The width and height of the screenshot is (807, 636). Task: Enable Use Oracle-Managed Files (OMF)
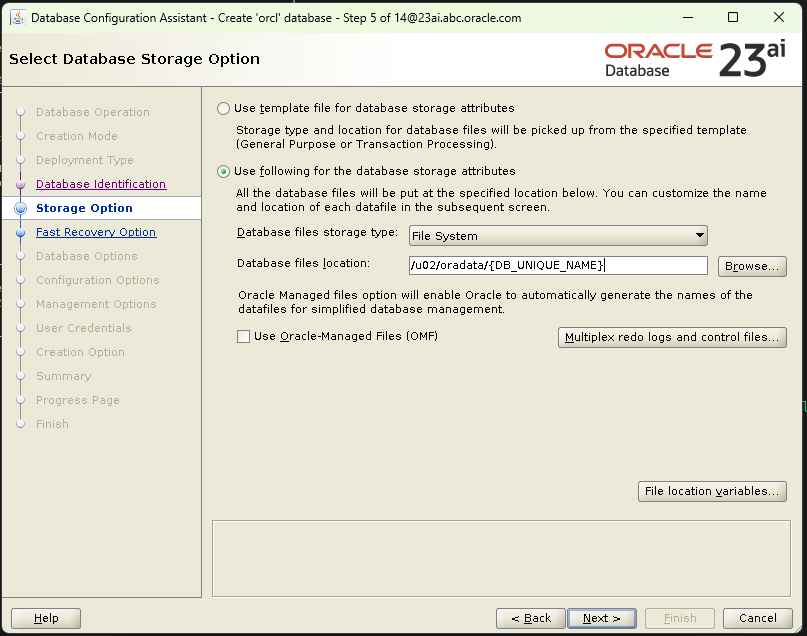241,337
